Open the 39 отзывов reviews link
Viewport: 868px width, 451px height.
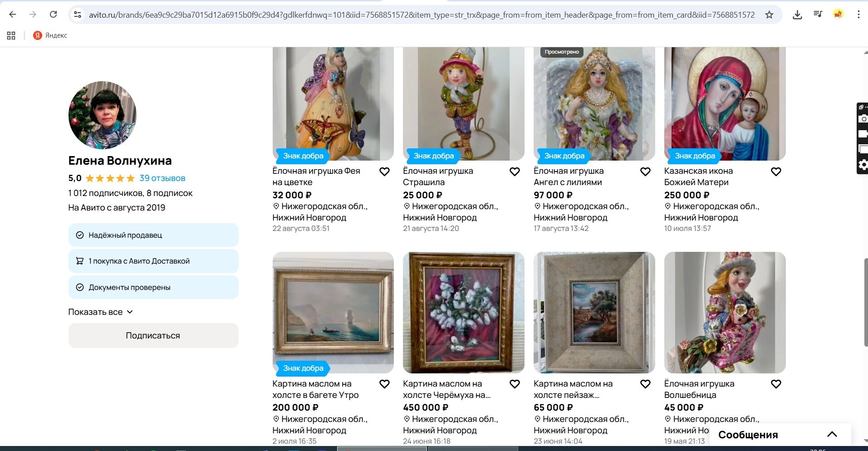click(x=162, y=178)
